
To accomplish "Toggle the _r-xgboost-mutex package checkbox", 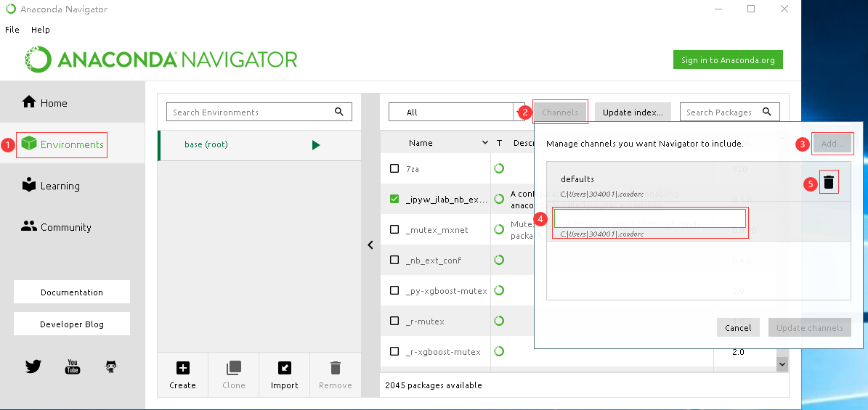I will click(x=394, y=351).
